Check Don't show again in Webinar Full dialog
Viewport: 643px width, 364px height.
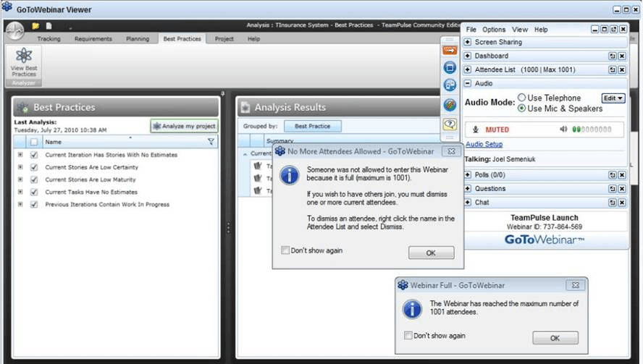click(x=408, y=335)
